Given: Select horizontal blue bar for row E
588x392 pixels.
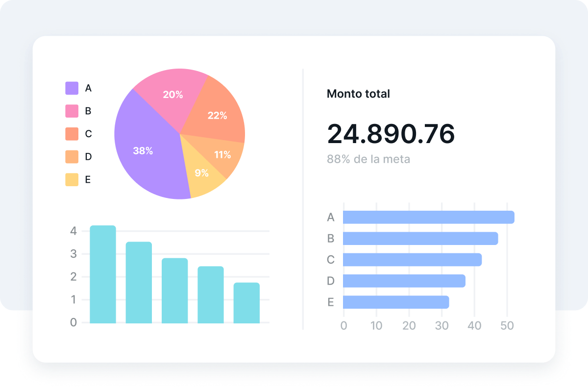Looking at the screenshot, I should coord(396,302).
